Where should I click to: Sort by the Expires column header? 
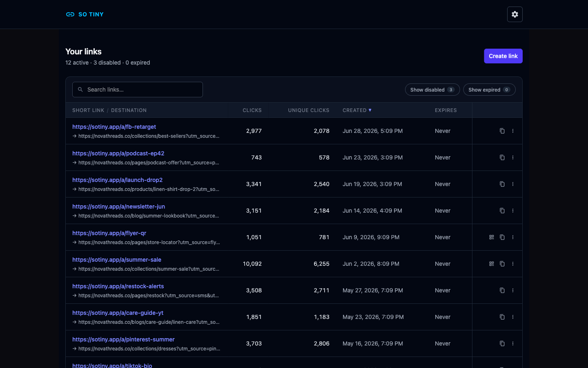446,110
